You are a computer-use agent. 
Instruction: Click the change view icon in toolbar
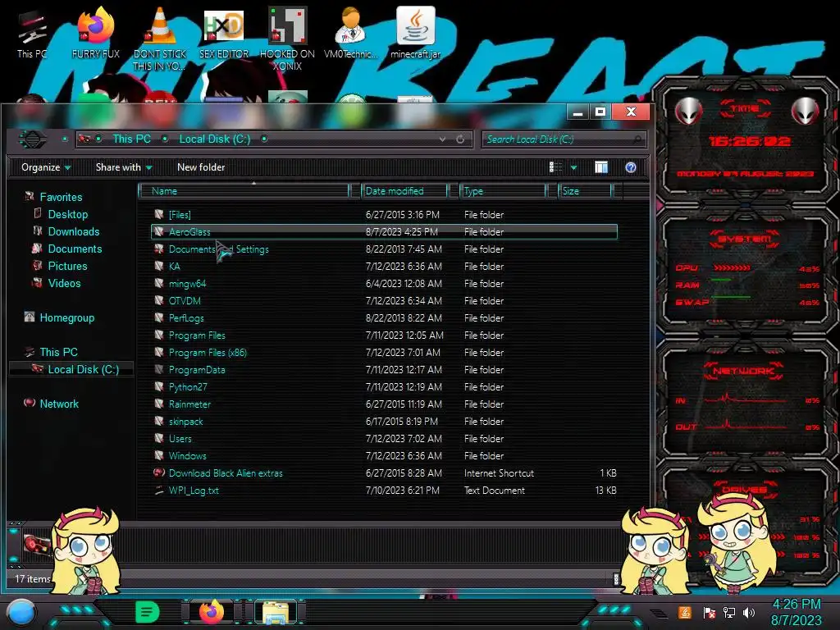(555, 167)
